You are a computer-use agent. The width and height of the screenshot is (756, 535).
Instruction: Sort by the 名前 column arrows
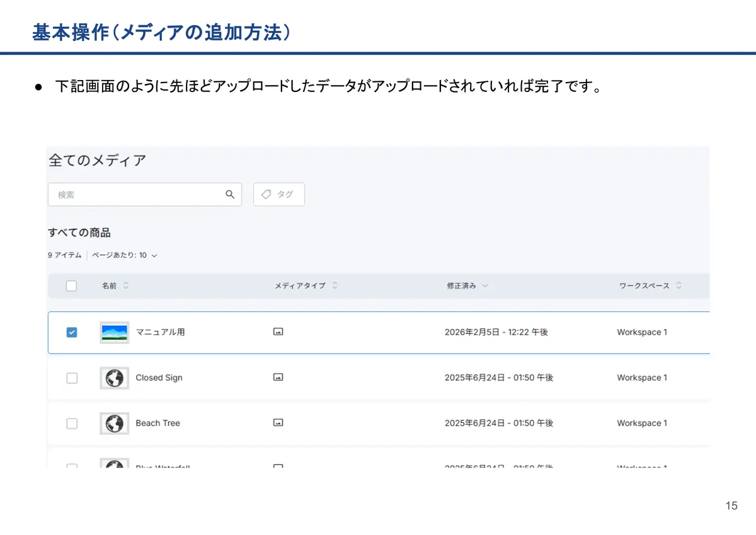coord(125,285)
